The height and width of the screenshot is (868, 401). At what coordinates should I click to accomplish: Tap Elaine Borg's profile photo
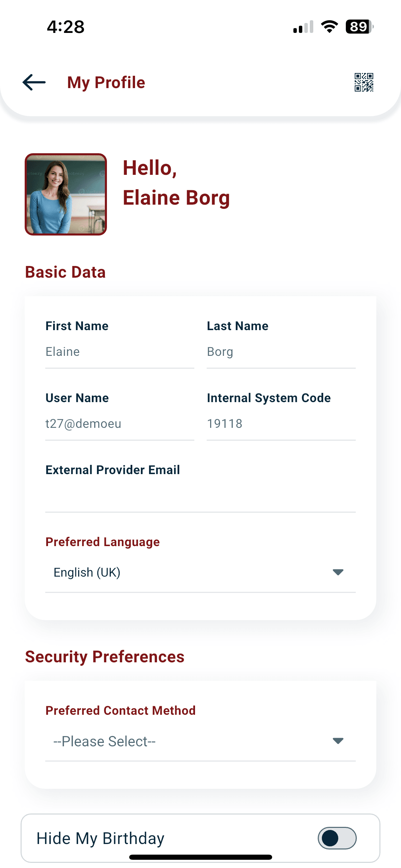coord(66,194)
